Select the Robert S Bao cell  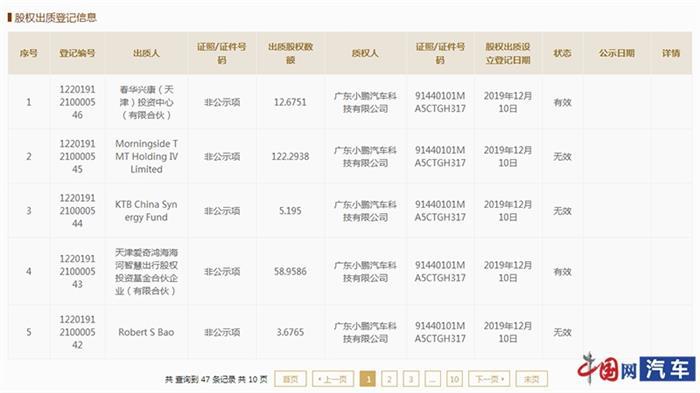pos(146,332)
